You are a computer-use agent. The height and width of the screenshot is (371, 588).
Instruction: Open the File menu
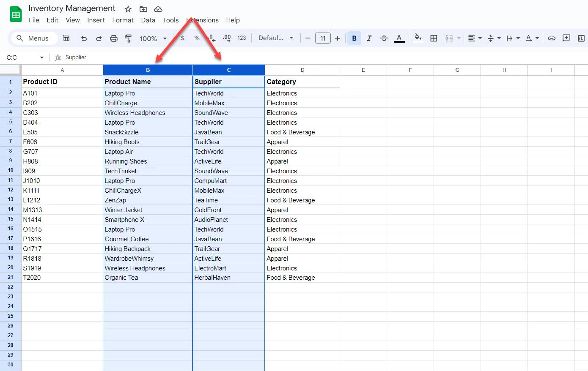[34, 20]
